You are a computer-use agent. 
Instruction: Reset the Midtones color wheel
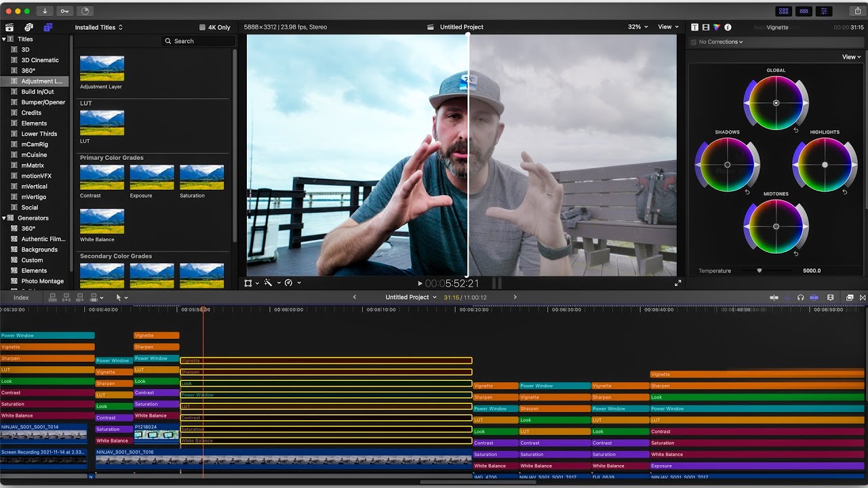click(796, 254)
